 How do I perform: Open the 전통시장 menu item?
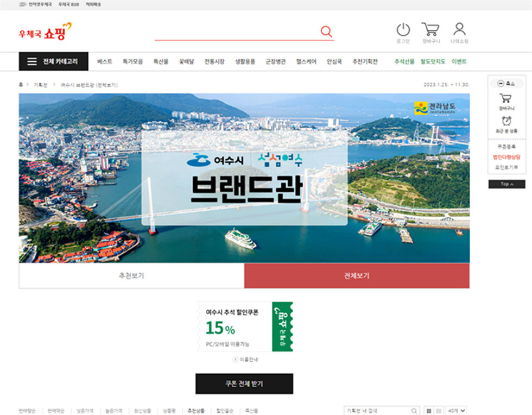(x=214, y=61)
